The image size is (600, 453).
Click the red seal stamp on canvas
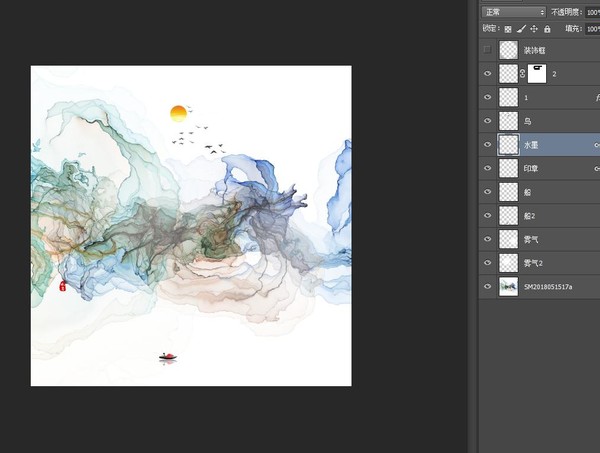pos(63,285)
